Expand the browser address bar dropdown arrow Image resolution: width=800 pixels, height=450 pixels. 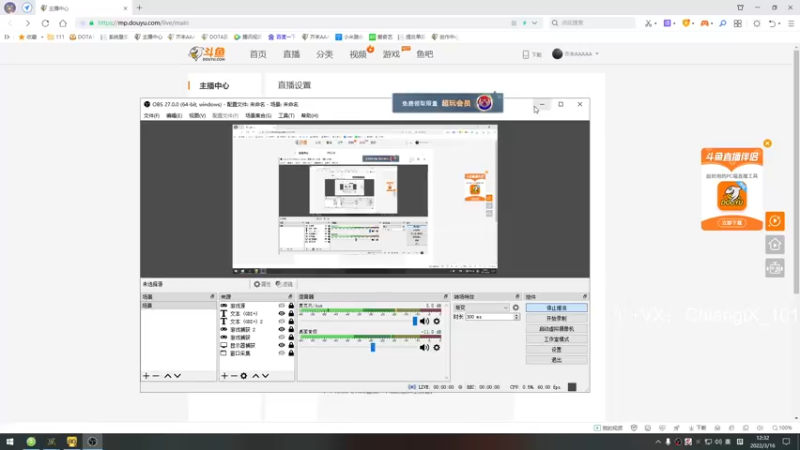point(534,23)
